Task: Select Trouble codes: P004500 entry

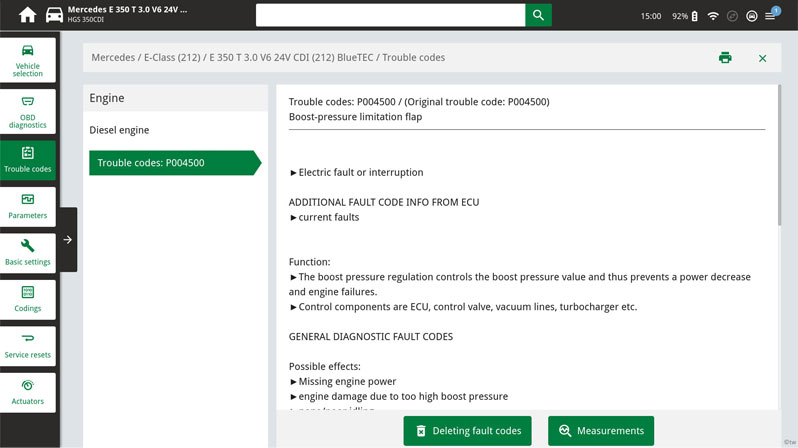Action: (x=170, y=163)
